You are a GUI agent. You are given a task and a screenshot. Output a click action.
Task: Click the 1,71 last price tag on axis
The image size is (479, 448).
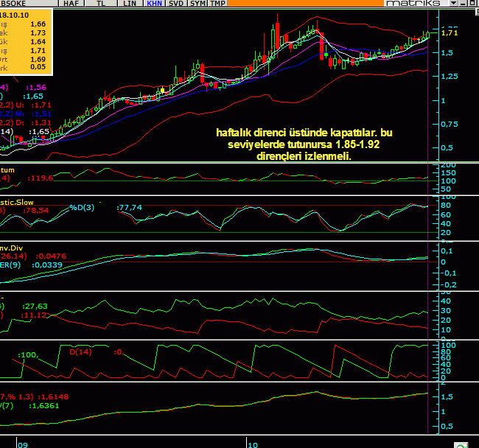(450, 33)
